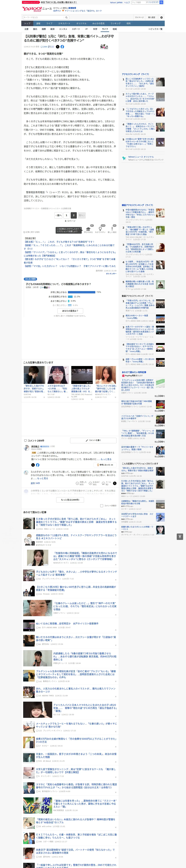Click poll comment bubble icon showing 8
The image size is (186, 868).
(42, 287)
